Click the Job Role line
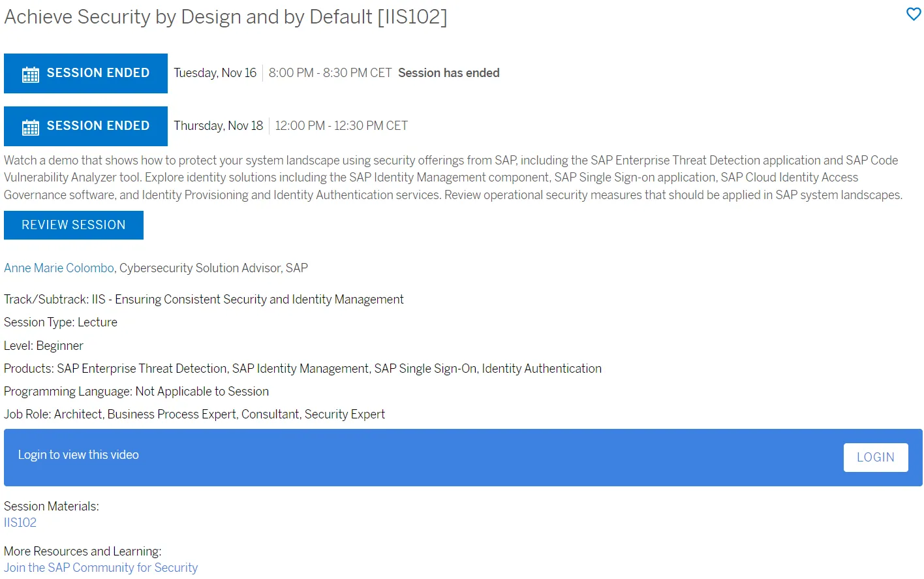This screenshot has width=924, height=579. tap(194, 415)
